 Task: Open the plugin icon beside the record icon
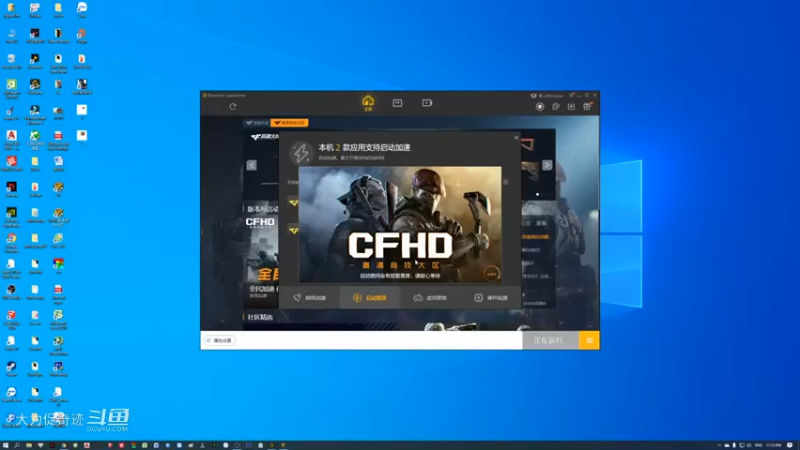556,107
